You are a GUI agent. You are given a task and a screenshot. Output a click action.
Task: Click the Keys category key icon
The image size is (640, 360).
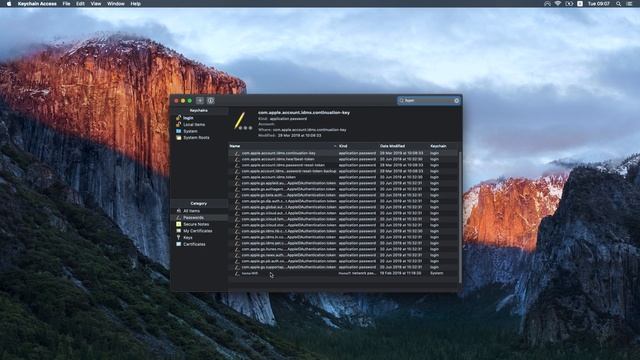click(x=178, y=237)
